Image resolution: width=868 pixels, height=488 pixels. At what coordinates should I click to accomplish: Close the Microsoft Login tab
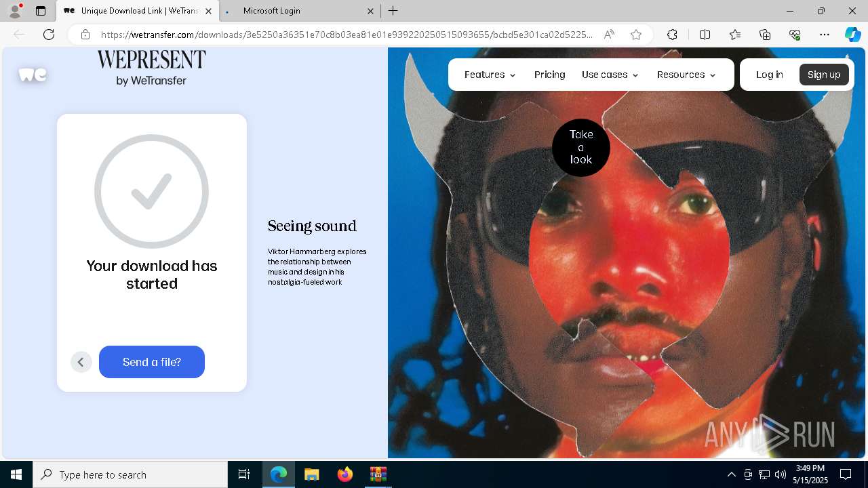pyautogui.click(x=371, y=11)
